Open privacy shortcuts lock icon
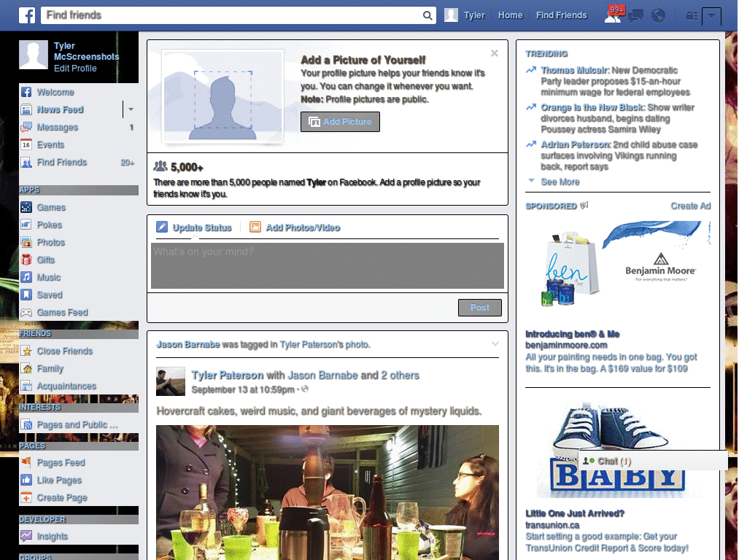The height and width of the screenshot is (560, 747). coord(692,16)
